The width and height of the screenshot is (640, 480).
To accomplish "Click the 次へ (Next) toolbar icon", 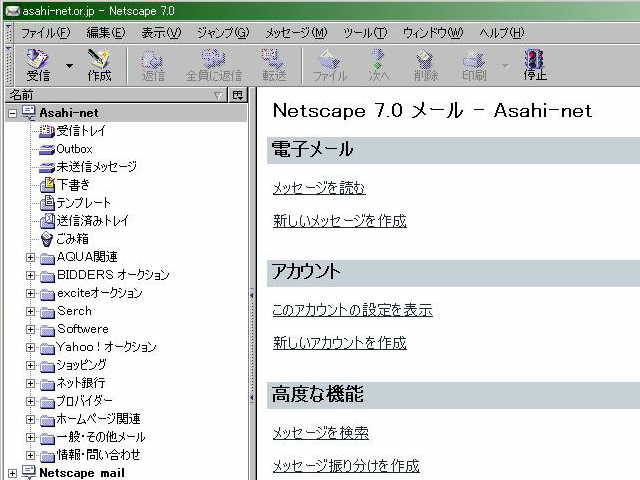I will [x=379, y=65].
